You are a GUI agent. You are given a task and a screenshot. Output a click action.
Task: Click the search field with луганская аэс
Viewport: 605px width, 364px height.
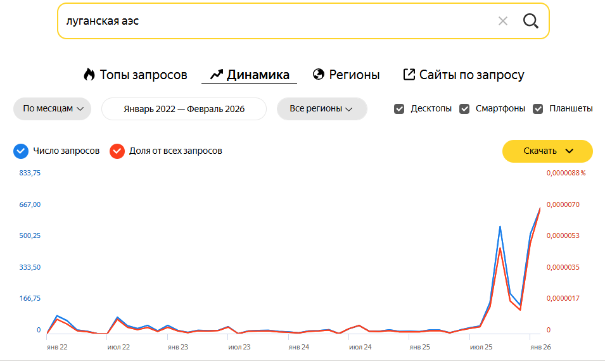272,21
